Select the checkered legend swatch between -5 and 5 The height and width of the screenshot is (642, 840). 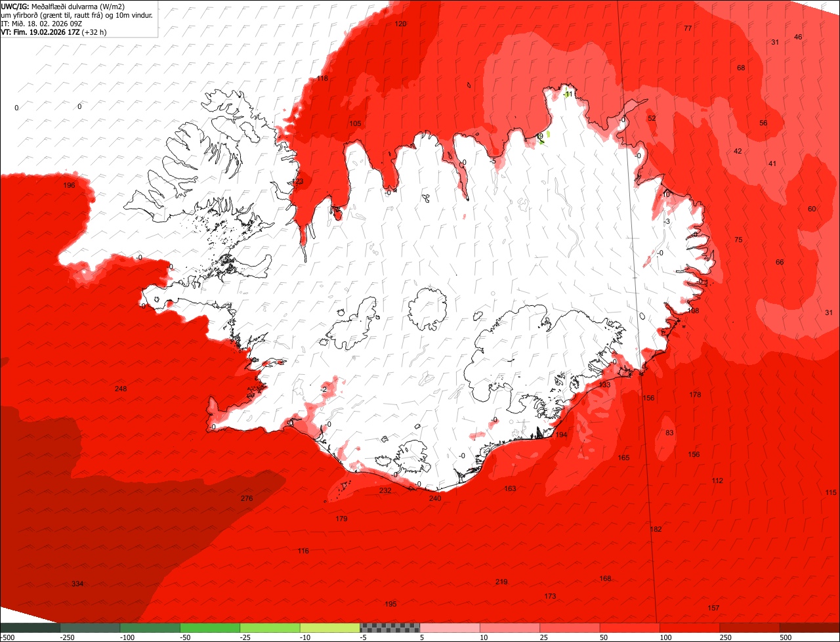click(x=390, y=628)
